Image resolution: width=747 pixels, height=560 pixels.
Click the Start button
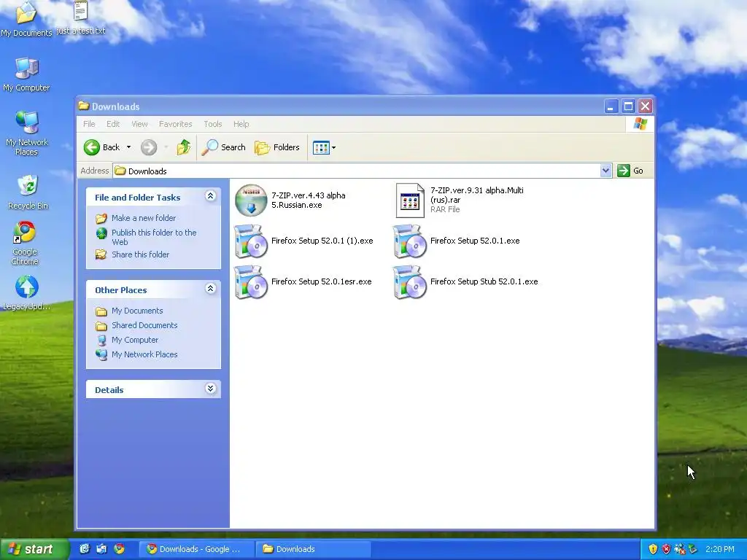click(x=34, y=550)
